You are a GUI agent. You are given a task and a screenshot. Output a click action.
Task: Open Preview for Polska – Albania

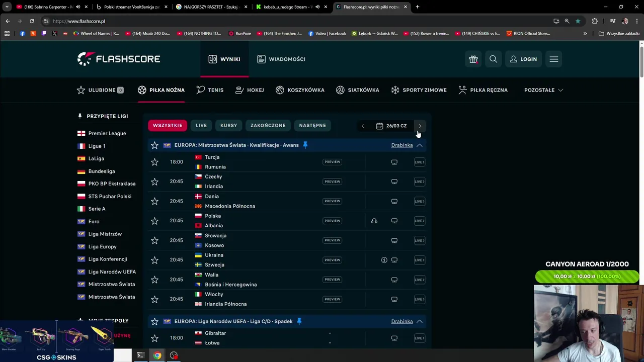coord(332,221)
